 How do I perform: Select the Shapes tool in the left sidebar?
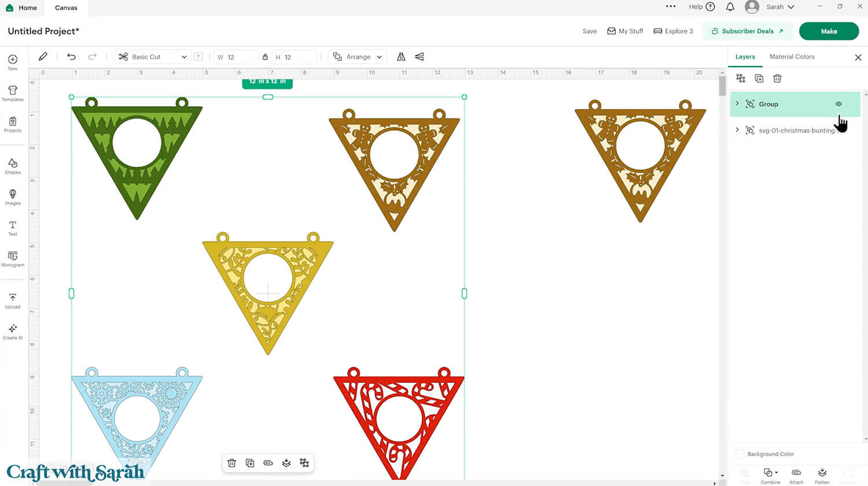[x=12, y=166]
